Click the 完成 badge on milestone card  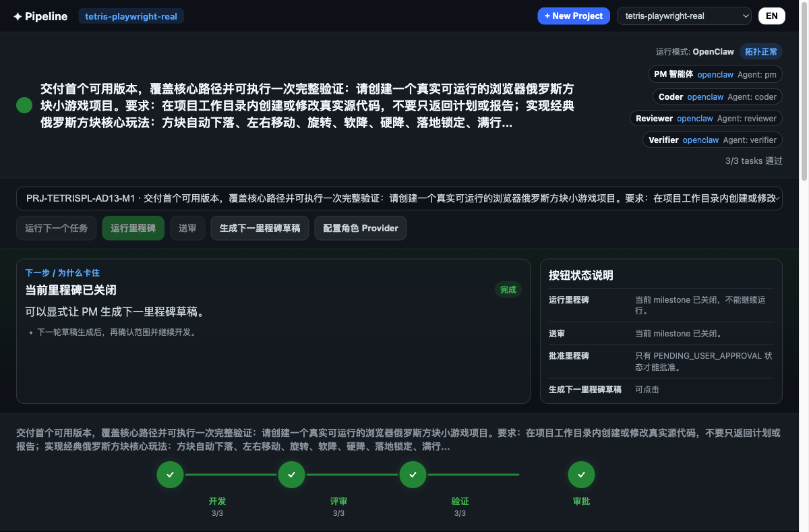tap(508, 289)
